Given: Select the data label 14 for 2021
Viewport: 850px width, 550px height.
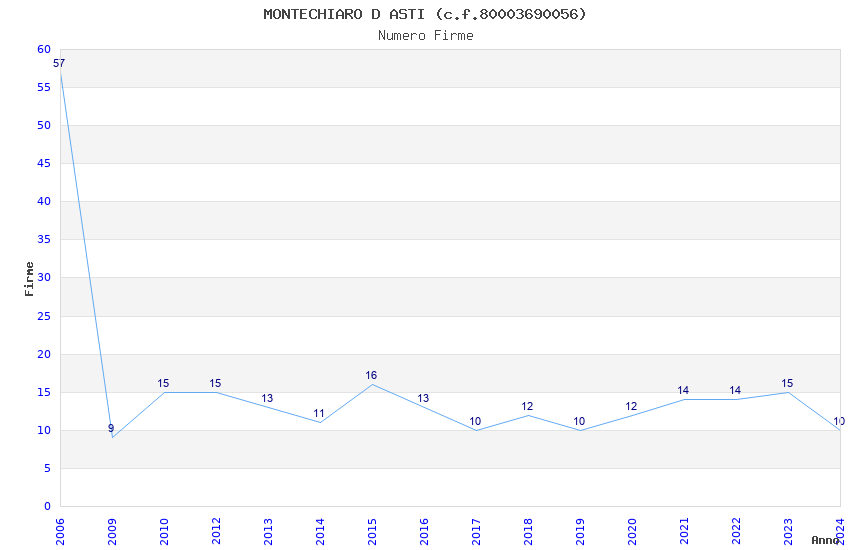Looking at the screenshot, I should coord(683,390).
